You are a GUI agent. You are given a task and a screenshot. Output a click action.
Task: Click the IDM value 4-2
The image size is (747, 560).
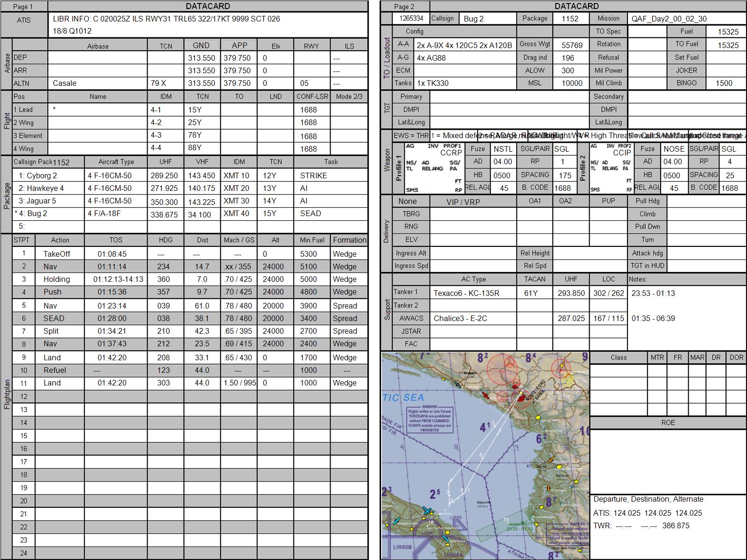pos(156,122)
